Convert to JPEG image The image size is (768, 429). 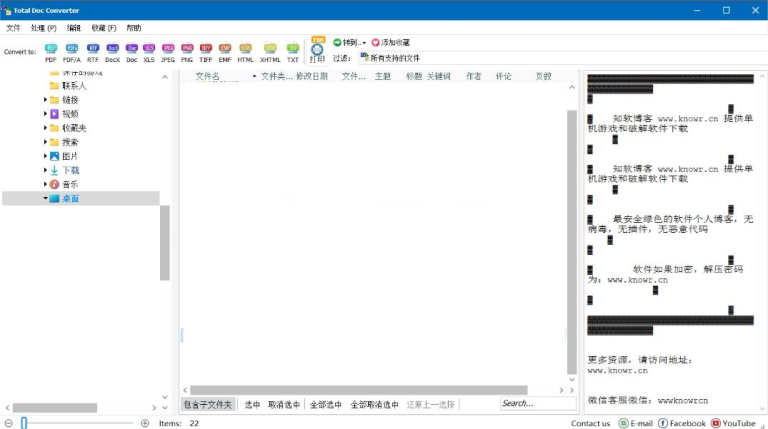click(x=168, y=52)
